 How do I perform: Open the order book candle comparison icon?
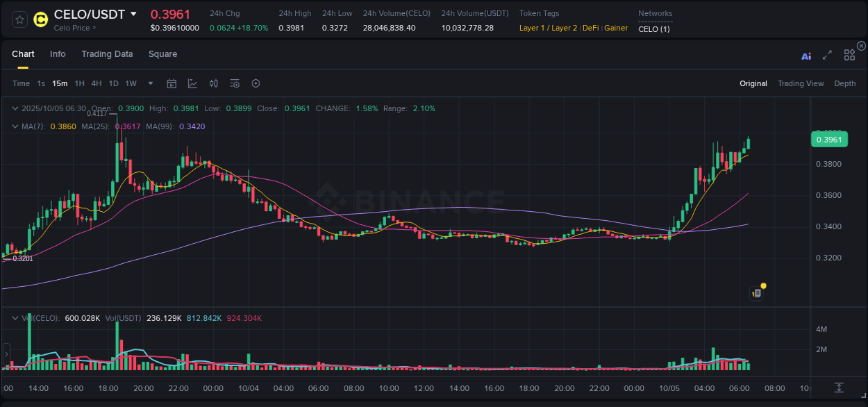(213, 83)
